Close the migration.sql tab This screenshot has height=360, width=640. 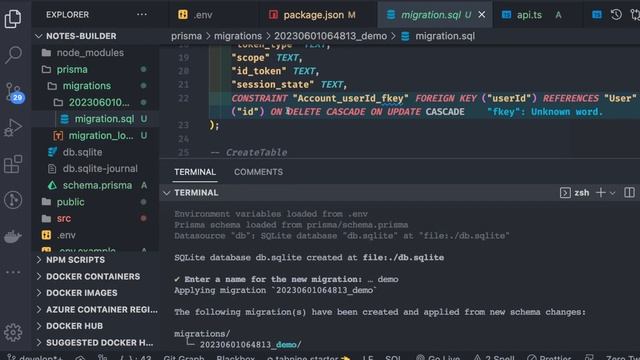[x=482, y=15]
